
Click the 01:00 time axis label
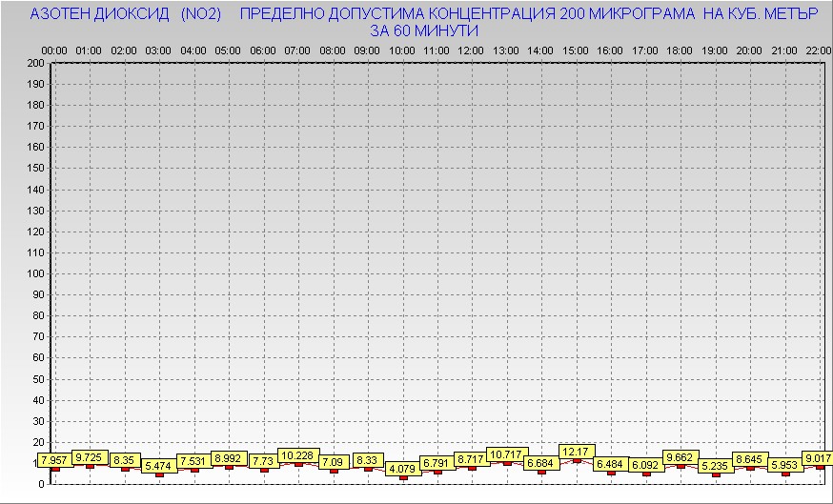(89, 51)
